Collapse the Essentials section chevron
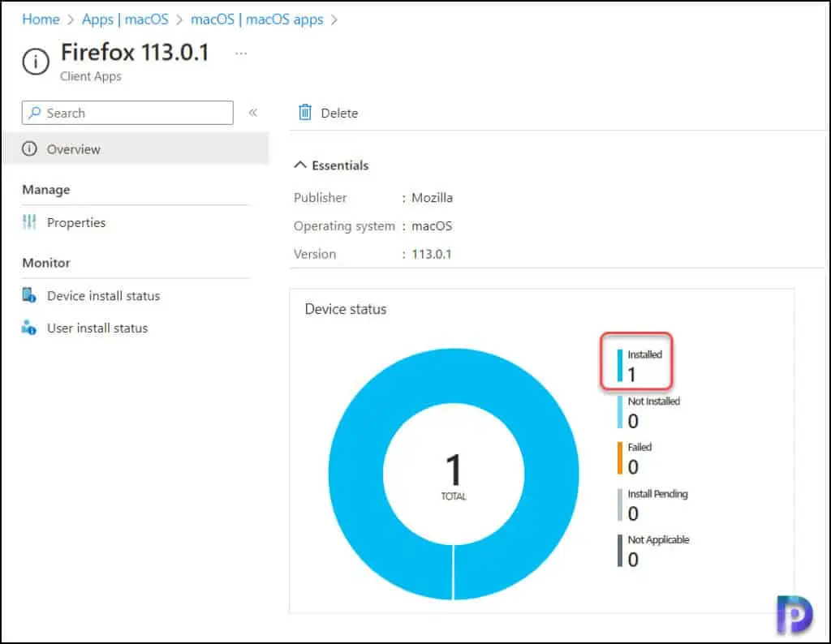Image resolution: width=831 pixels, height=644 pixels. pyautogui.click(x=300, y=165)
